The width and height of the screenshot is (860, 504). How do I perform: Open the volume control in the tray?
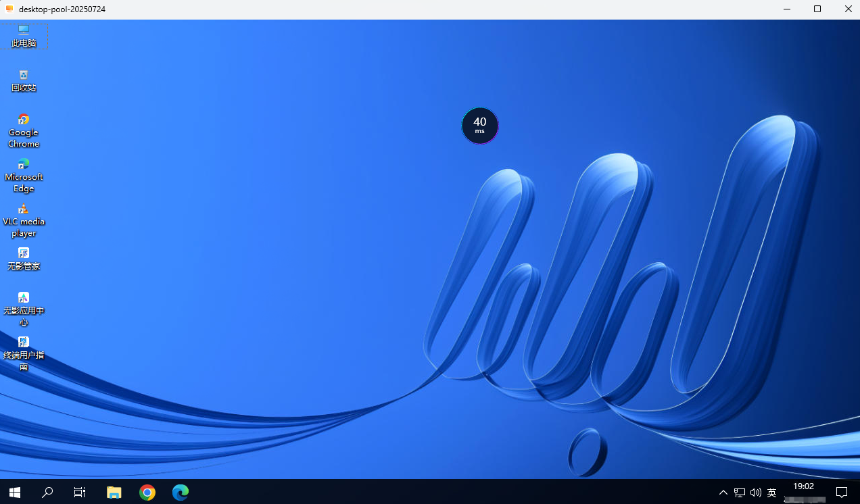pyautogui.click(x=756, y=493)
